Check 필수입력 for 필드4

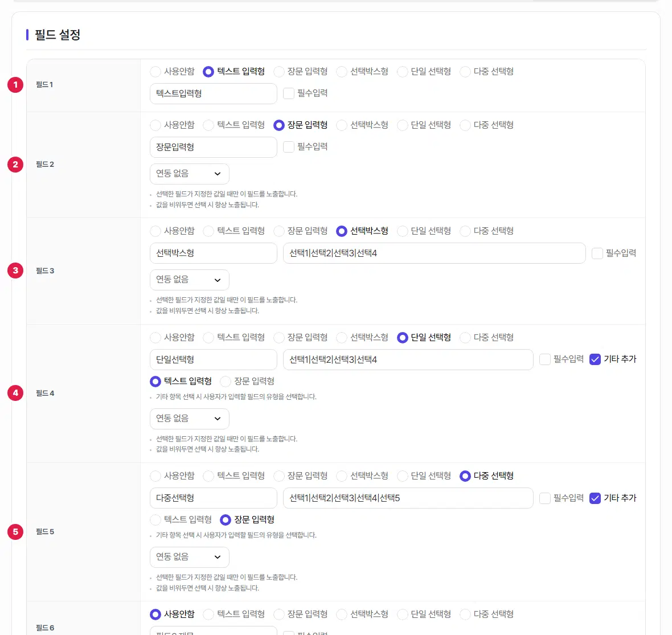click(544, 359)
